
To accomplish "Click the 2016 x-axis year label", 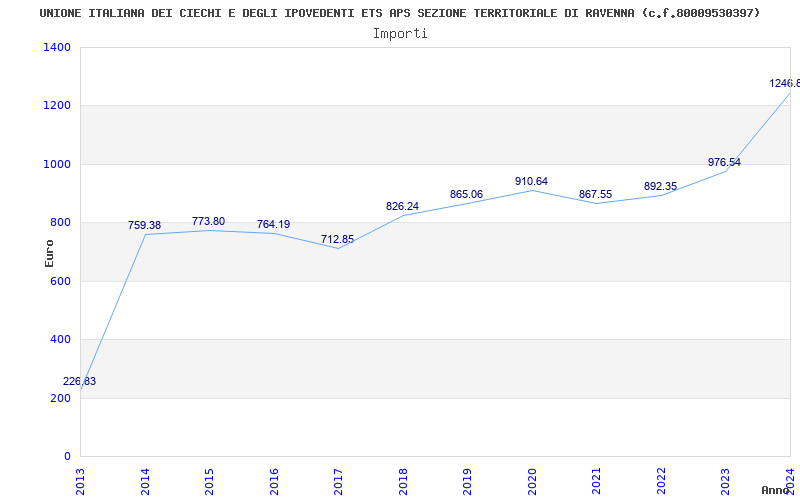I will click(x=274, y=482).
